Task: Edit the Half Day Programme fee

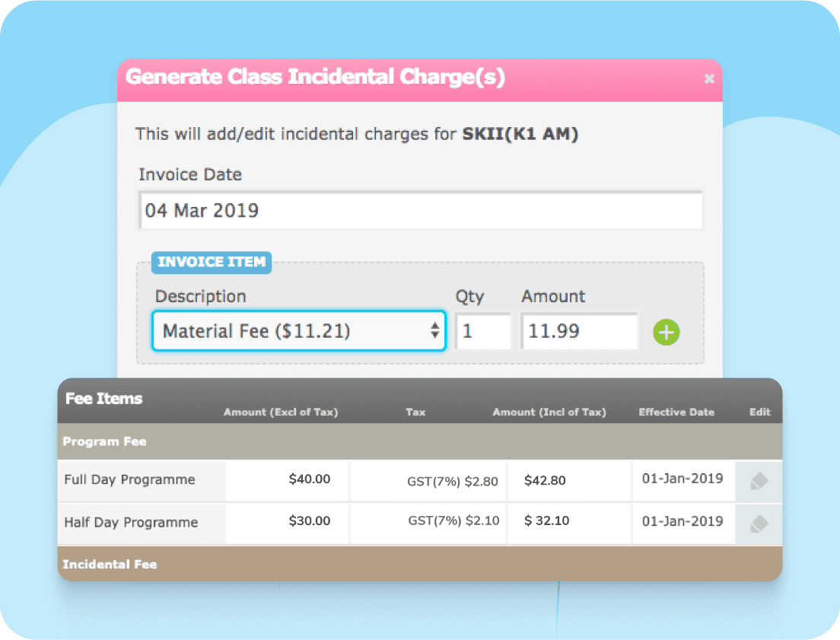Action: [758, 523]
